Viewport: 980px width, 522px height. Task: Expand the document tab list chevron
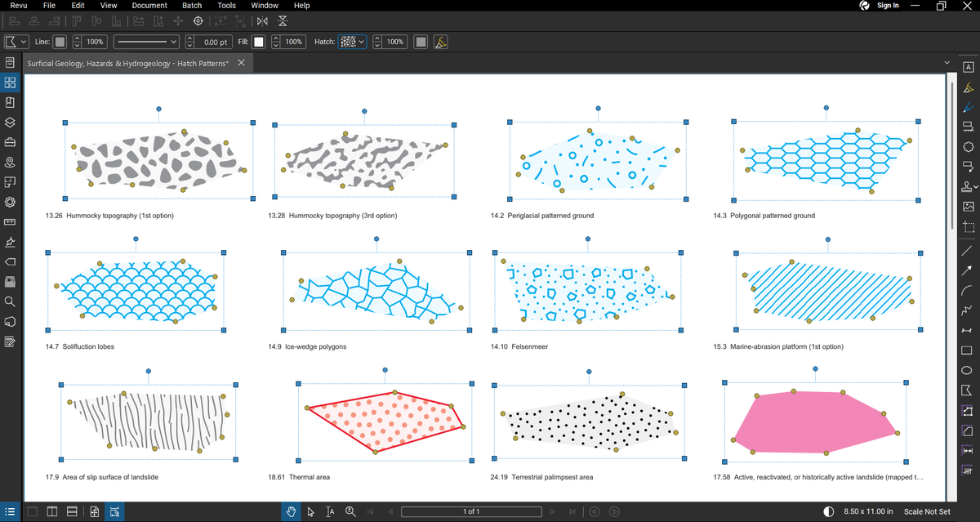pyautogui.click(x=947, y=63)
